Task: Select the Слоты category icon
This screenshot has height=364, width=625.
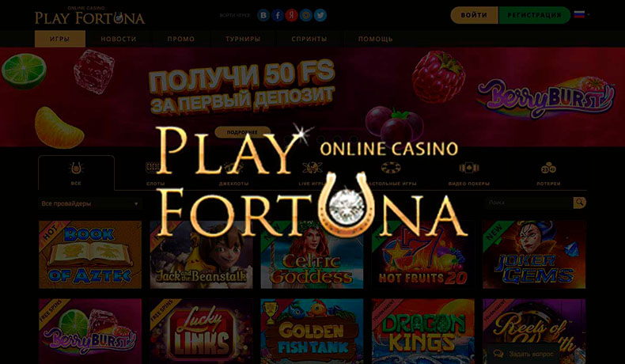Action: [152, 168]
